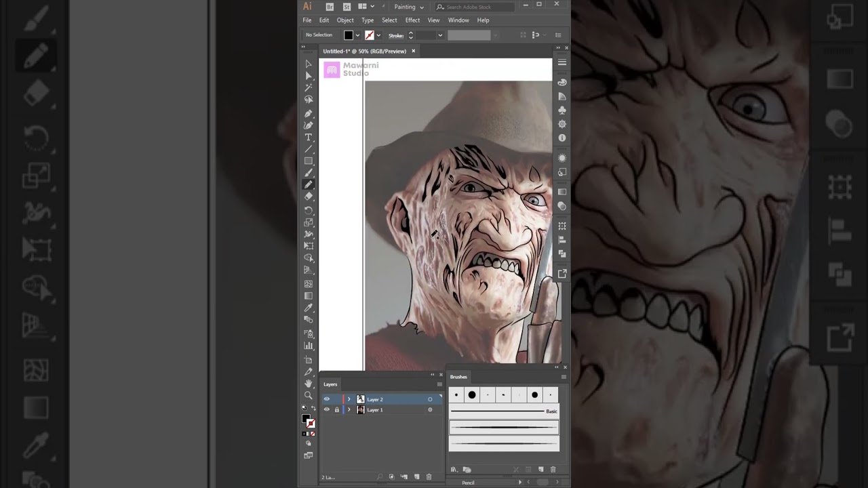Pick the Eraser tool
This screenshot has width=868, height=488.
tap(309, 197)
